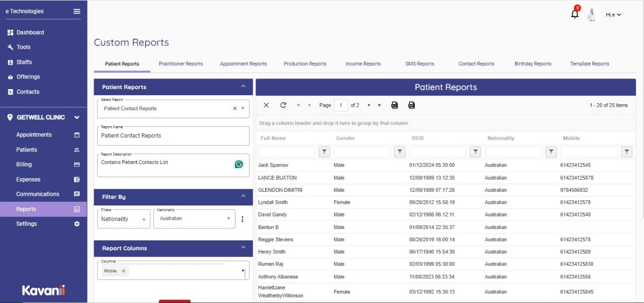Click the filter icon for Gender column

[x=400, y=151]
